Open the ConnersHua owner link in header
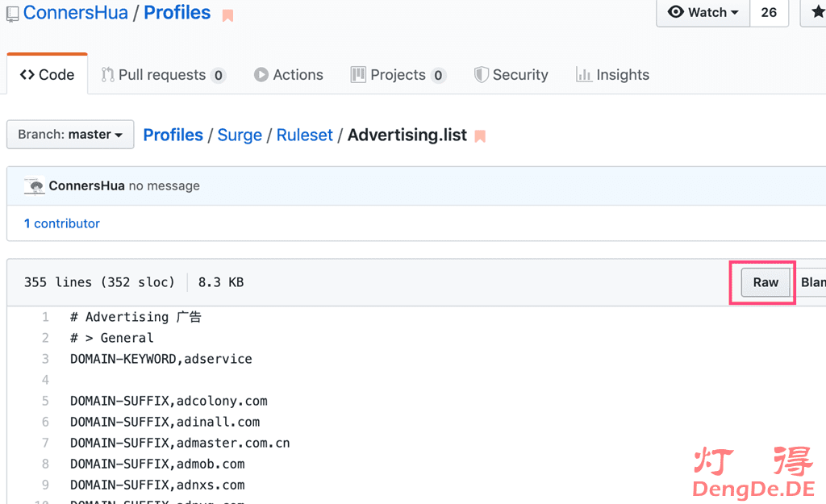The width and height of the screenshot is (826, 504). pyautogui.click(x=75, y=13)
